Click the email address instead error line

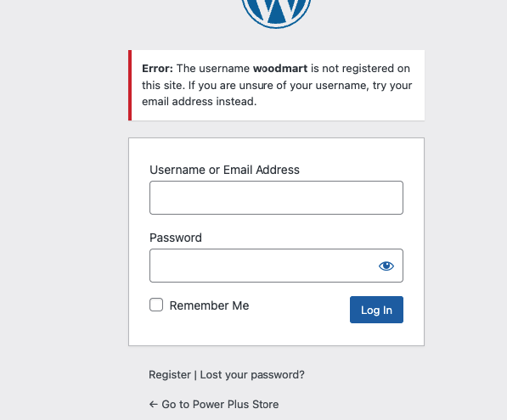(200, 102)
